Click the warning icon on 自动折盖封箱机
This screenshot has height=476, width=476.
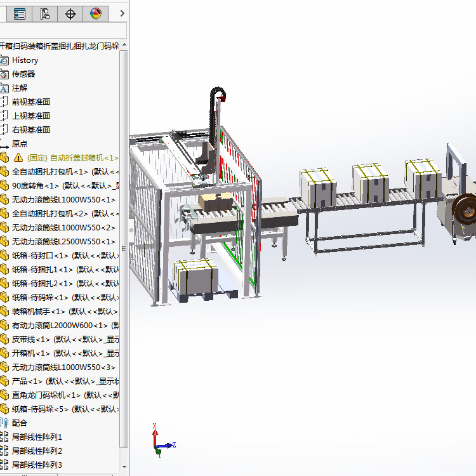18,158
